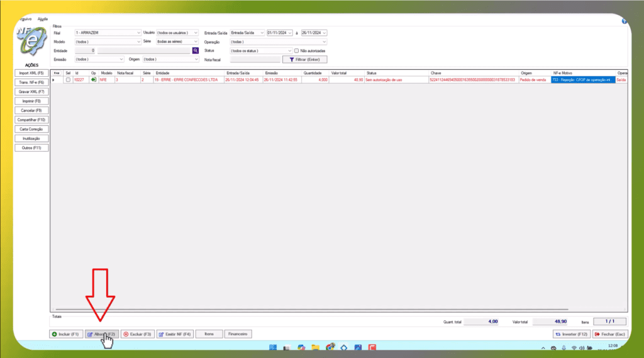The height and width of the screenshot is (358, 644).
Task: Enable the Não autorizadas checkbox
Action: click(296, 50)
